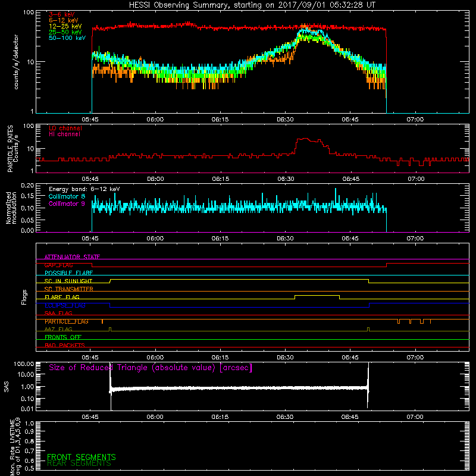Click the REAR SEGMENTS legend label

click(x=79, y=464)
